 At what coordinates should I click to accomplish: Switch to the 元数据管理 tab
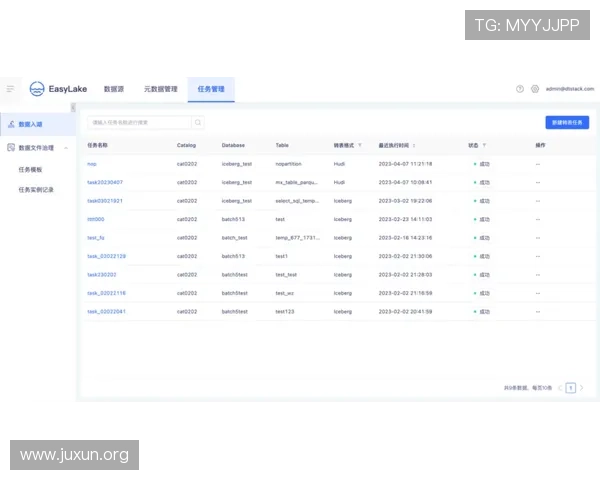pos(160,89)
